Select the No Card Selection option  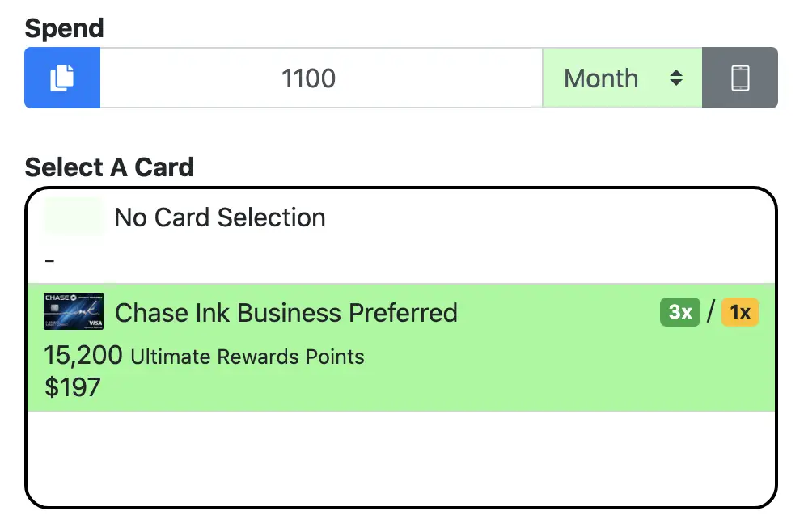401,236
